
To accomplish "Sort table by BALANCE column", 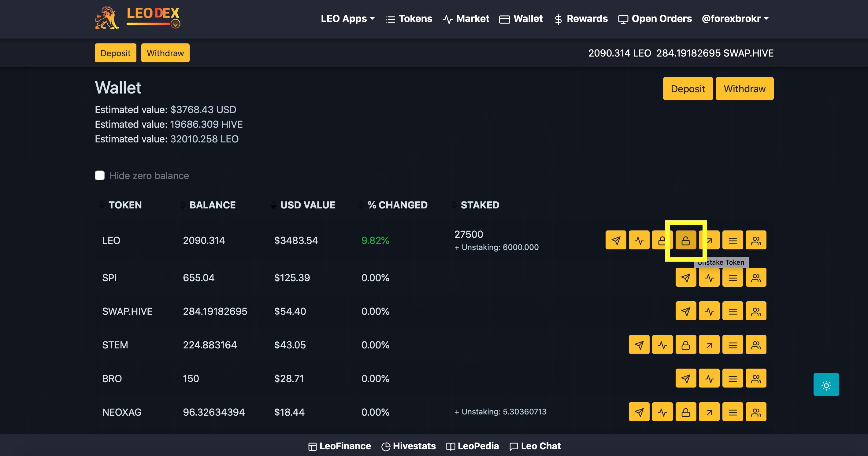I will [208, 205].
